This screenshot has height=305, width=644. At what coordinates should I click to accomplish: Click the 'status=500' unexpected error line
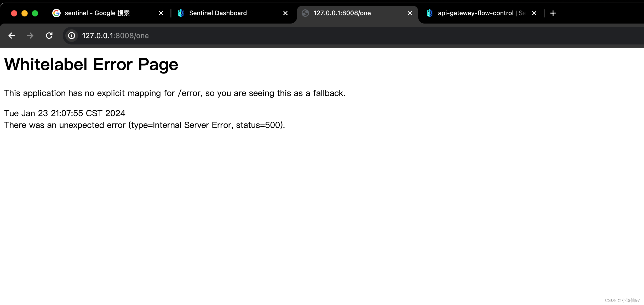point(145,125)
